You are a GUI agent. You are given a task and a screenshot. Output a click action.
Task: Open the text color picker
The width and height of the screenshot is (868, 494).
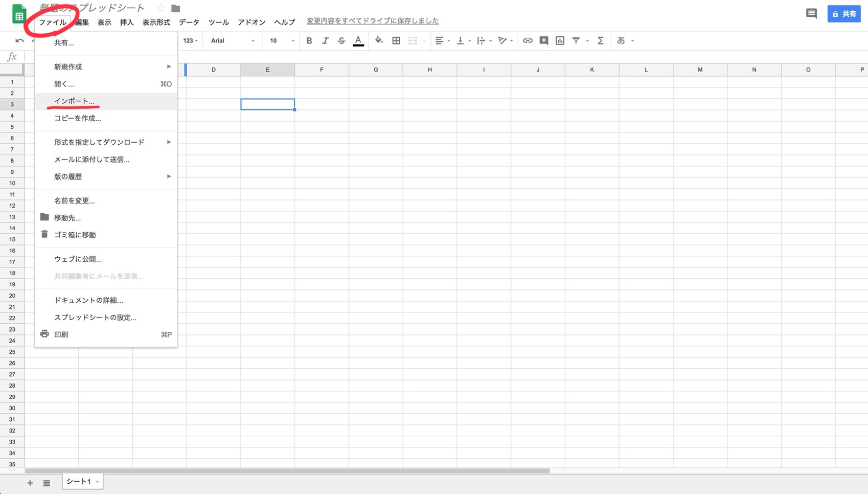click(x=358, y=40)
